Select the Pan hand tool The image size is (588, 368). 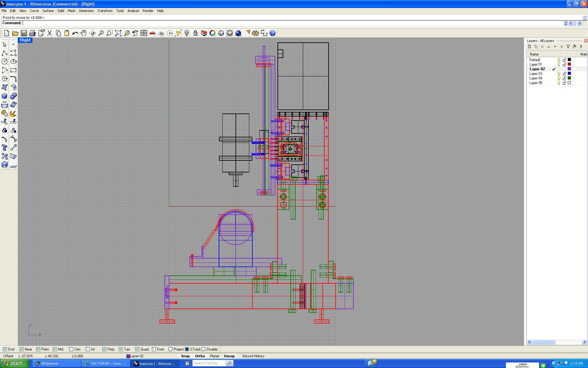pos(84,33)
